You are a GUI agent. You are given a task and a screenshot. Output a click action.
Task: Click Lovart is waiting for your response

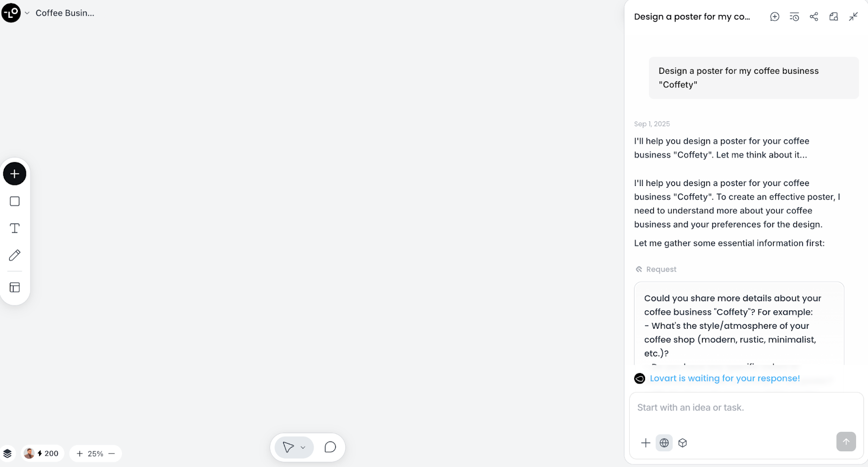725,378
